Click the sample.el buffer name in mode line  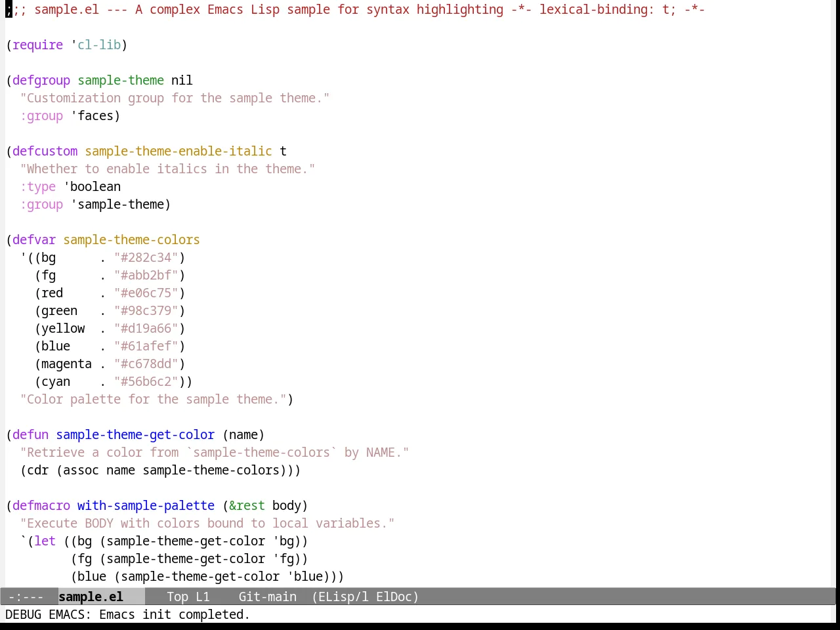tap(91, 597)
